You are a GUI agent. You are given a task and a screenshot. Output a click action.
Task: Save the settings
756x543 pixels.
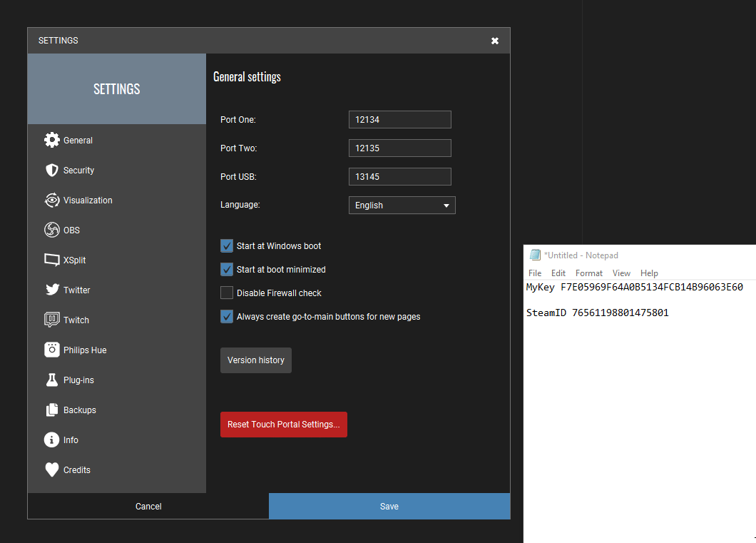coord(389,507)
